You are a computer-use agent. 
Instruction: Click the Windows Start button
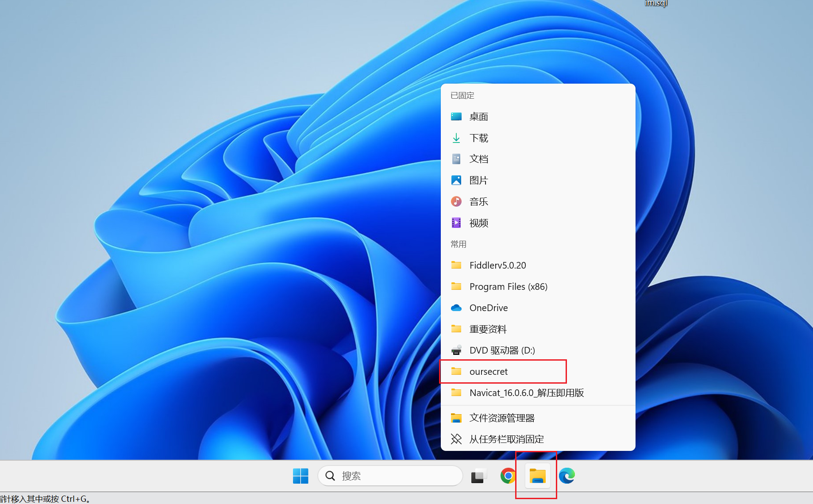point(301,476)
